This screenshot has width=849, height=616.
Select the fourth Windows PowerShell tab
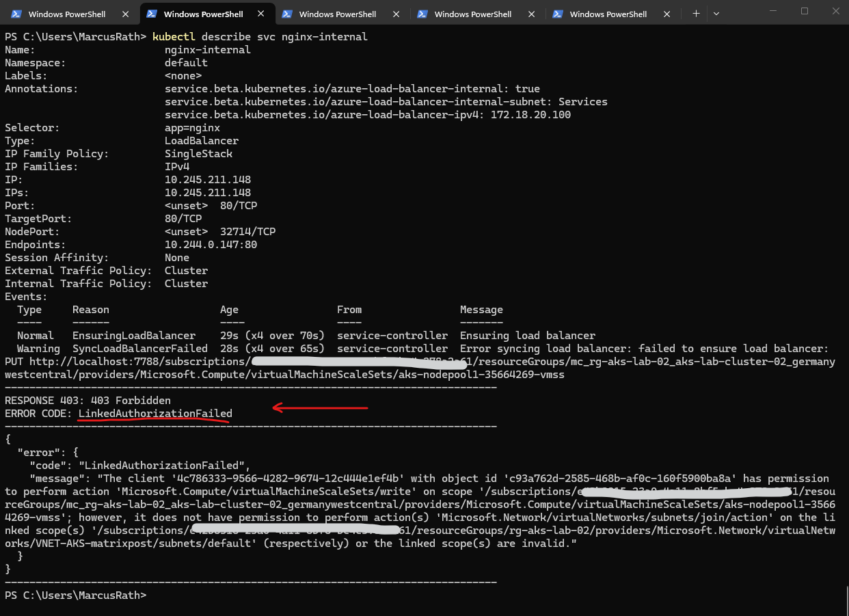tap(472, 14)
